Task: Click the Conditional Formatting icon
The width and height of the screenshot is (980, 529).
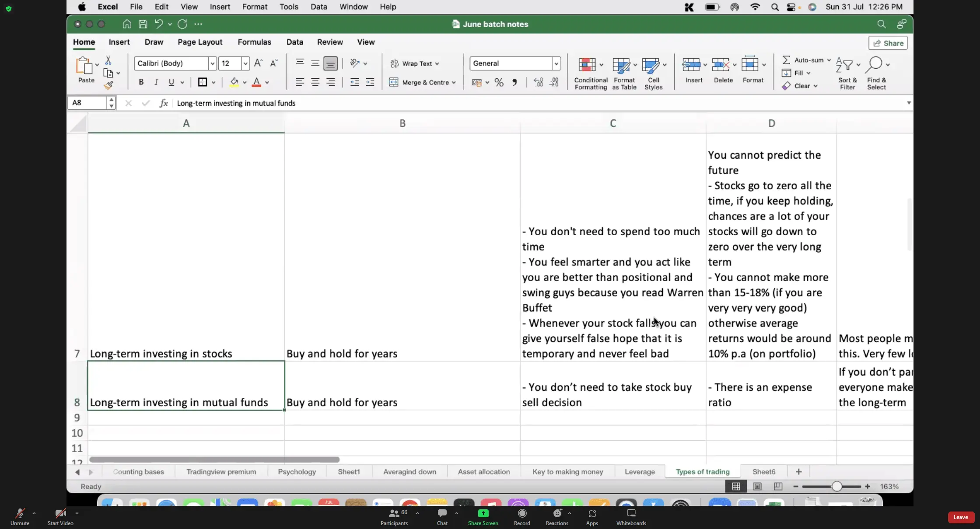Action: (x=587, y=65)
